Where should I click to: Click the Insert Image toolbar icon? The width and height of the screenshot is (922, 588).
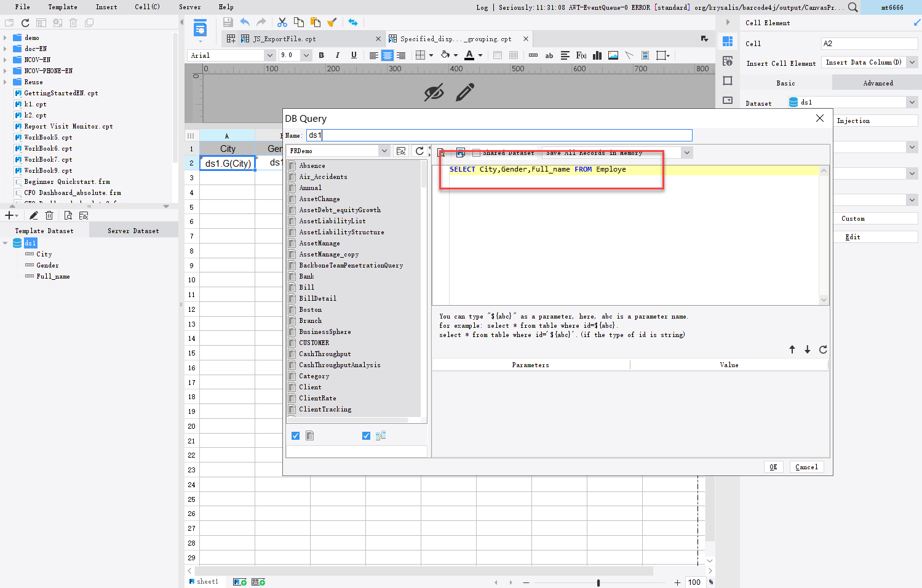coord(613,55)
